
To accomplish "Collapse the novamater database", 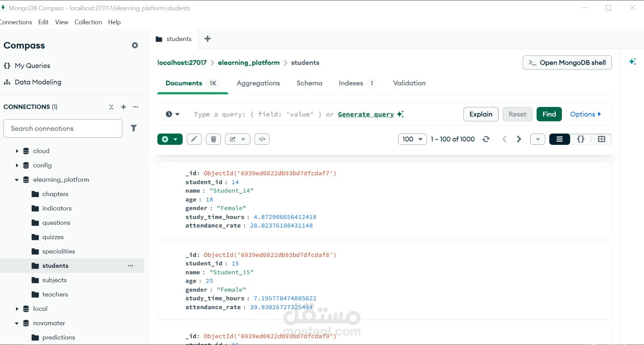I will point(17,323).
